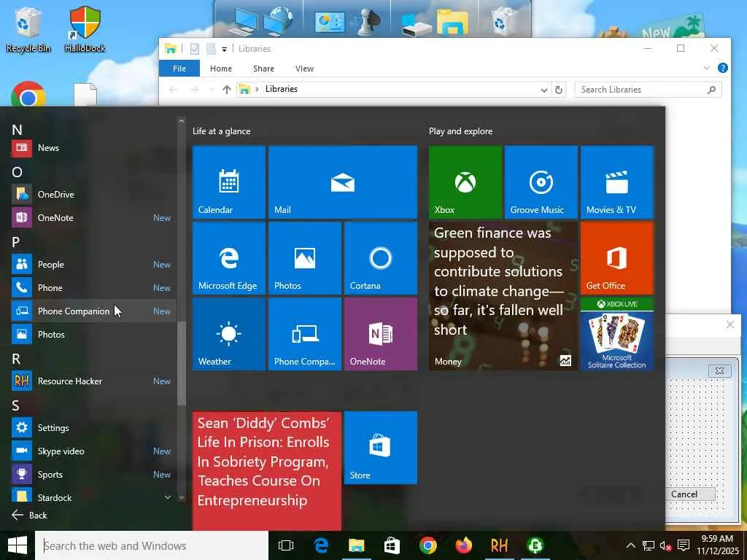The width and height of the screenshot is (747, 560).
Task: Open the Cortana tile
Action: 381,258
